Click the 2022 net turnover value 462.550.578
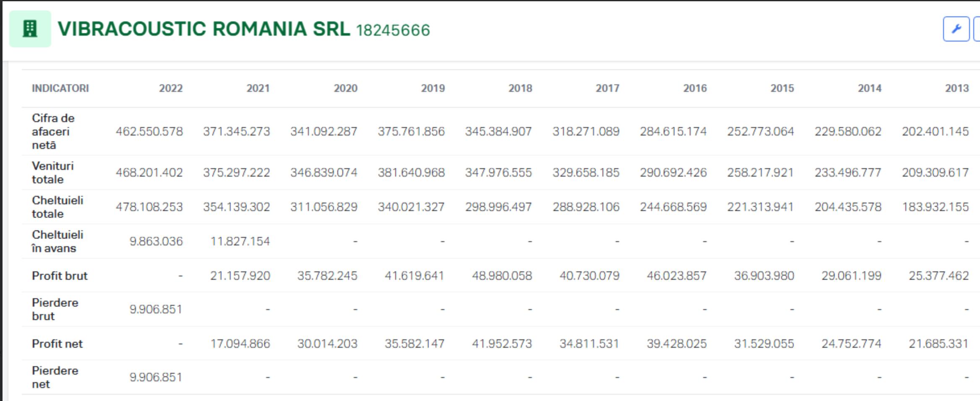The width and height of the screenshot is (980, 401). (x=149, y=131)
